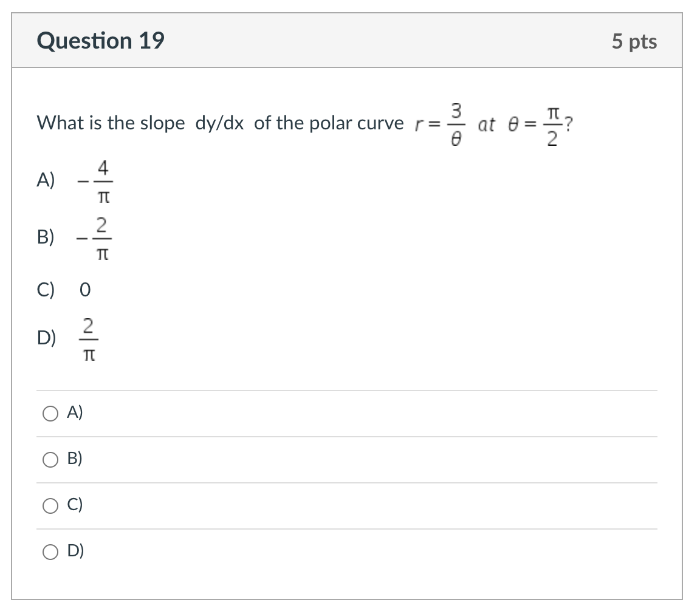The width and height of the screenshot is (700, 611).
Task: Click the C) label text beside its radio button
Action: pos(75,505)
